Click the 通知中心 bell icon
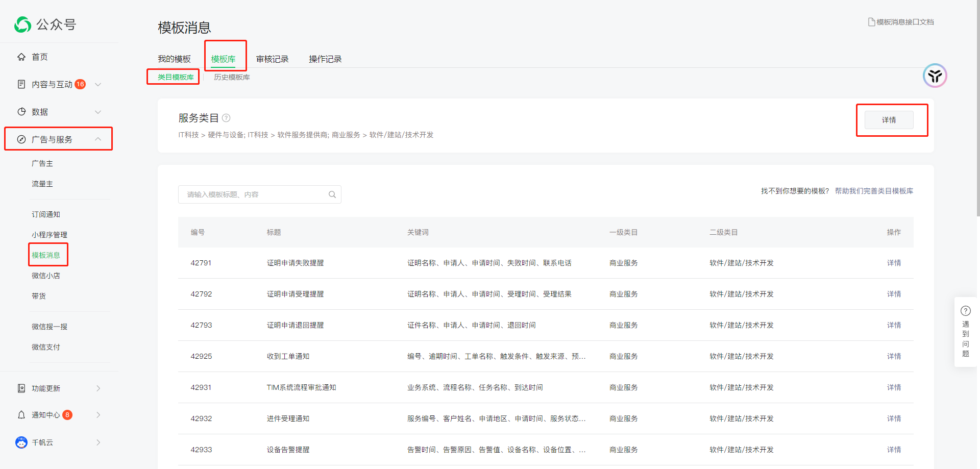Screen dimensions: 980x469 pyautogui.click(x=21, y=415)
